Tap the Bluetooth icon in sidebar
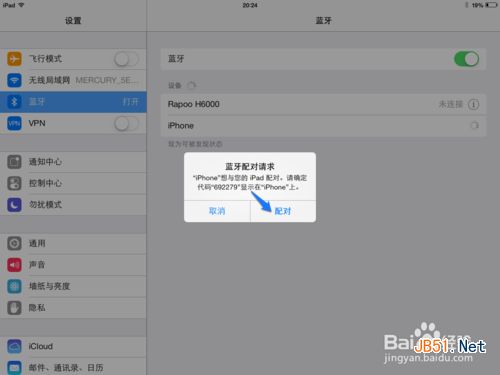The height and width of the screenshot is (375, 500). click(x=14, y=102)
